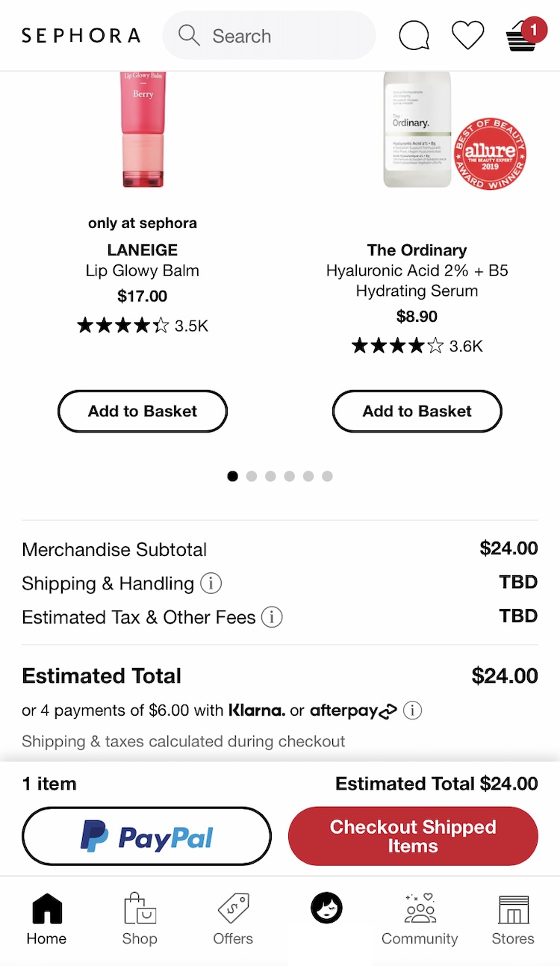Add LANEIGE Lip Glowy Balm to basket
This screenshot has width=560, height=966.
(x=143, y=411)
